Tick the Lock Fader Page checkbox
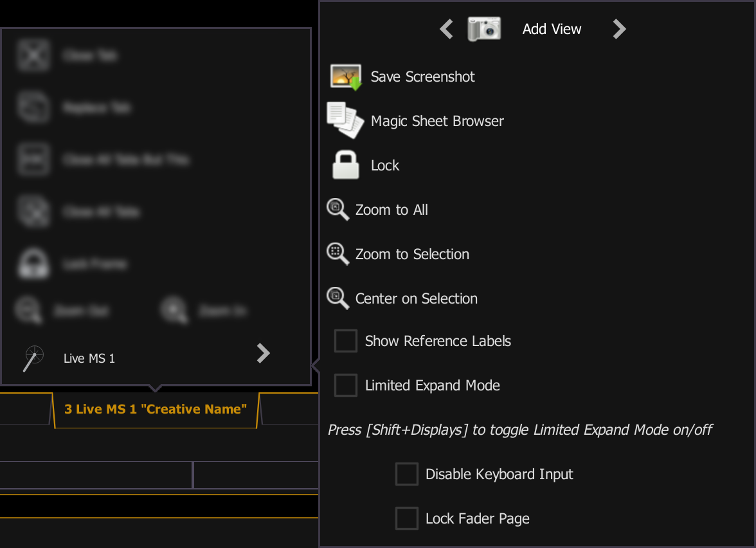This screenshot has height=548, width=756. (406, 518)
